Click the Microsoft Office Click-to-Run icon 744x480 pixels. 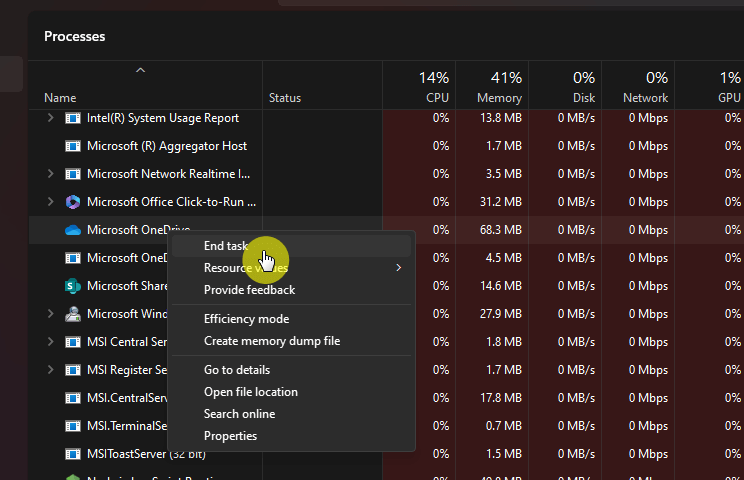click(73, 202)
